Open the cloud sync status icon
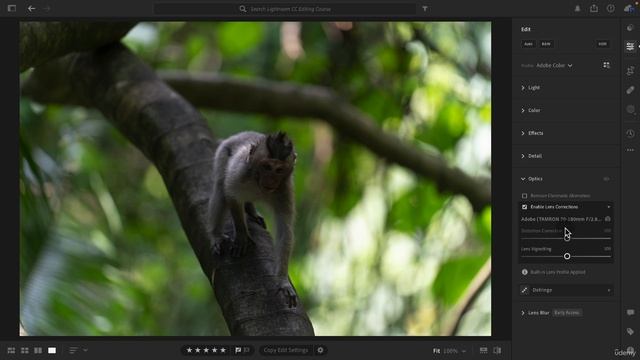This screenshot has width=640, height=360. (x=629, y=9)
